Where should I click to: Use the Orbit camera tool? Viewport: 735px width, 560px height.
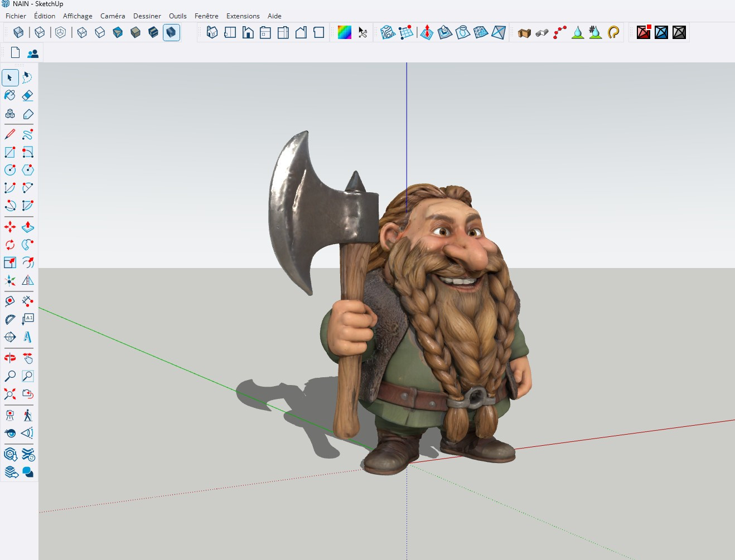click(x=10, y=358)
